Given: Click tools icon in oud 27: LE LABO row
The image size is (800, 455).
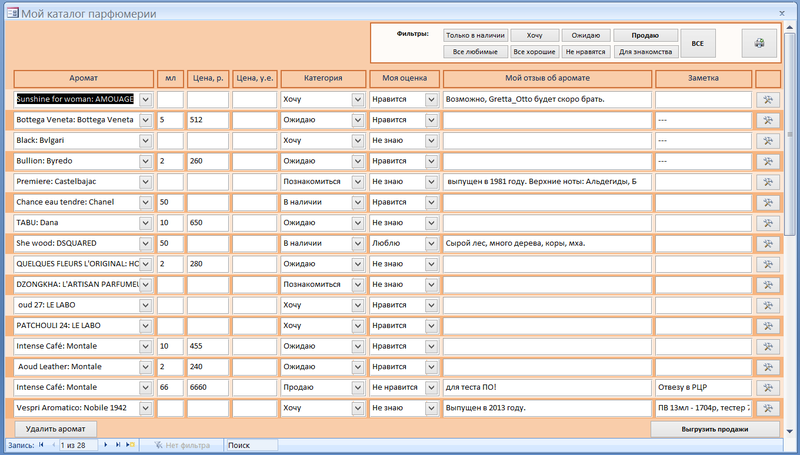Looking at the screenshot, I should coord(767,305).
